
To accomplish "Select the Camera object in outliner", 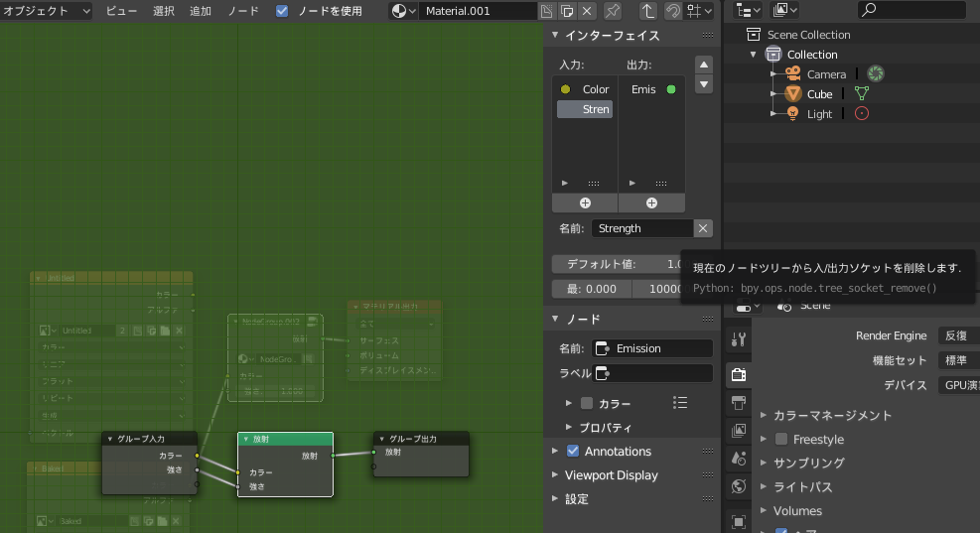I will 826,74.
